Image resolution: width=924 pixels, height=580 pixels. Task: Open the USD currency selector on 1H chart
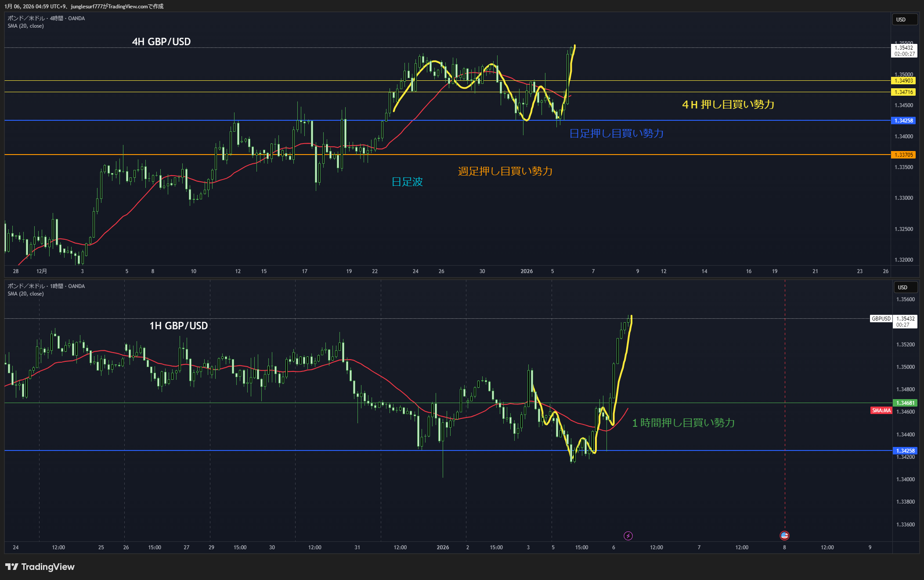tap(906, 288)
